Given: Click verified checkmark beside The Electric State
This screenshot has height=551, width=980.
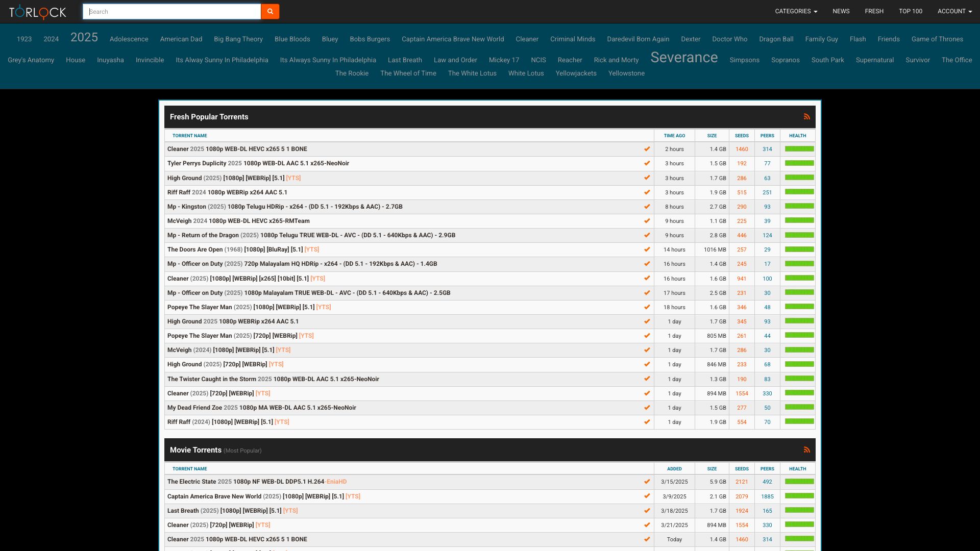Looking at the screenshot, I should pos(647,482).
